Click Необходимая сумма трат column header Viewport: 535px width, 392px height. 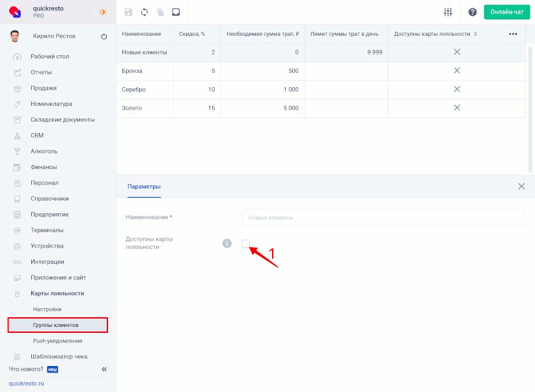263,34
